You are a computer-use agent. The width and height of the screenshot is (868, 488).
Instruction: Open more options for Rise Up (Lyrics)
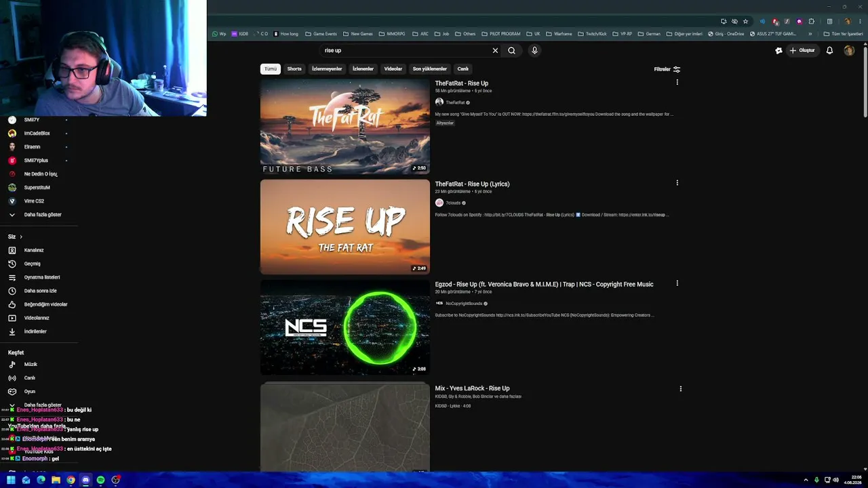(x=677, y=183)
